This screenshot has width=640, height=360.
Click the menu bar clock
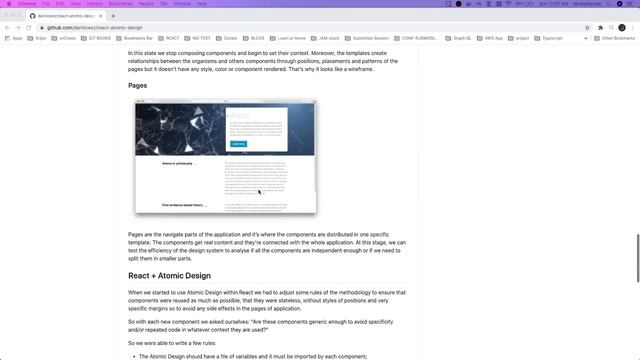pos(553,4)
